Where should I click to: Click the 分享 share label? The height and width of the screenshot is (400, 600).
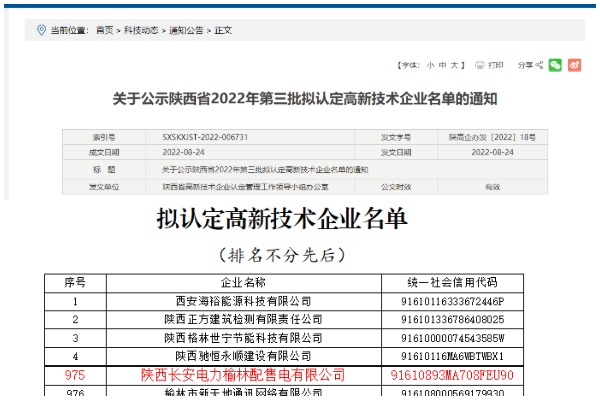(x=525, y=65)
